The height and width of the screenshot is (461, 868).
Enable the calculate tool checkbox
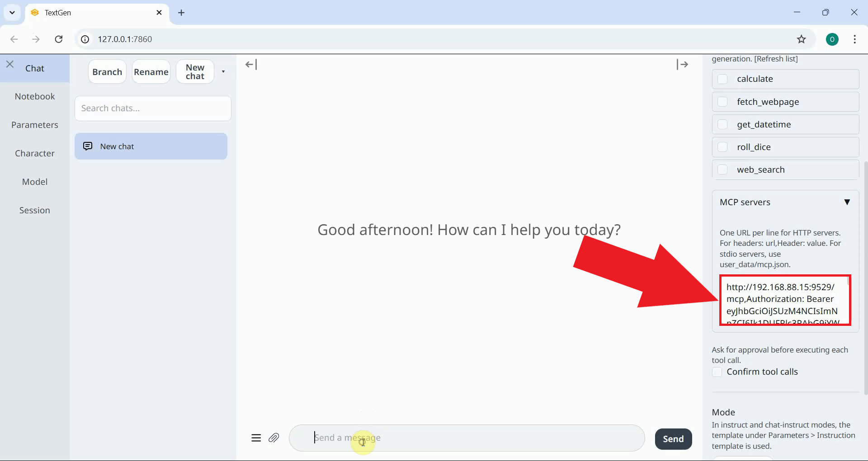coord(722,79)
